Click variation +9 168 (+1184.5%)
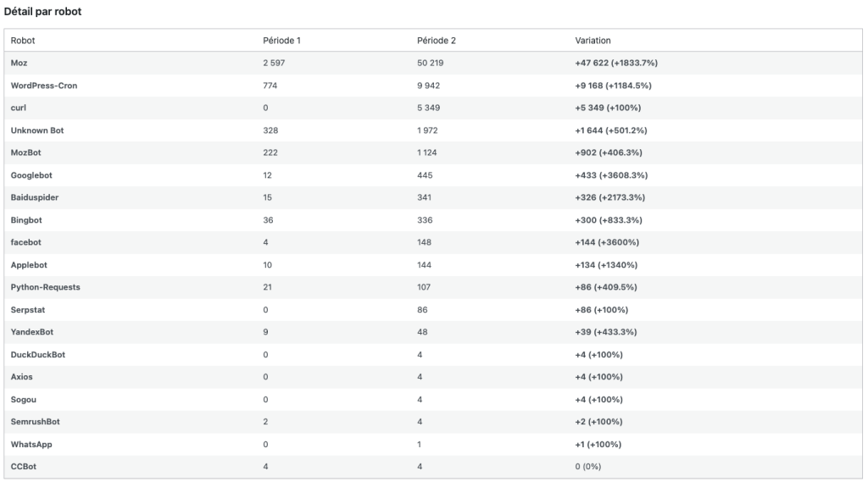Screen dimensions: 868x482 click(614, 86)
